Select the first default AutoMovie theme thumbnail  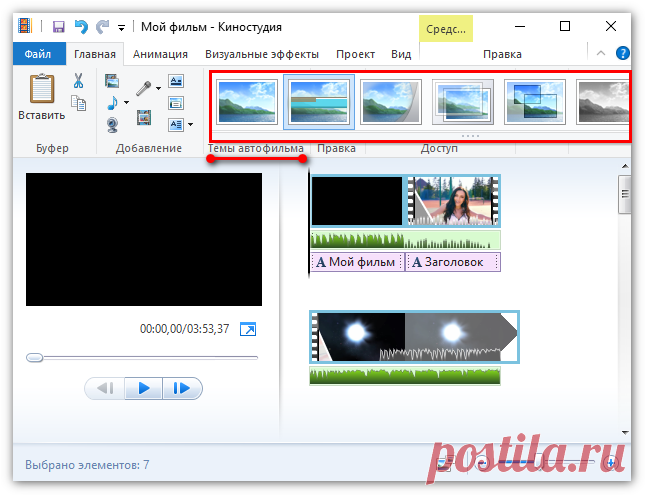click(x=247, y=102)
